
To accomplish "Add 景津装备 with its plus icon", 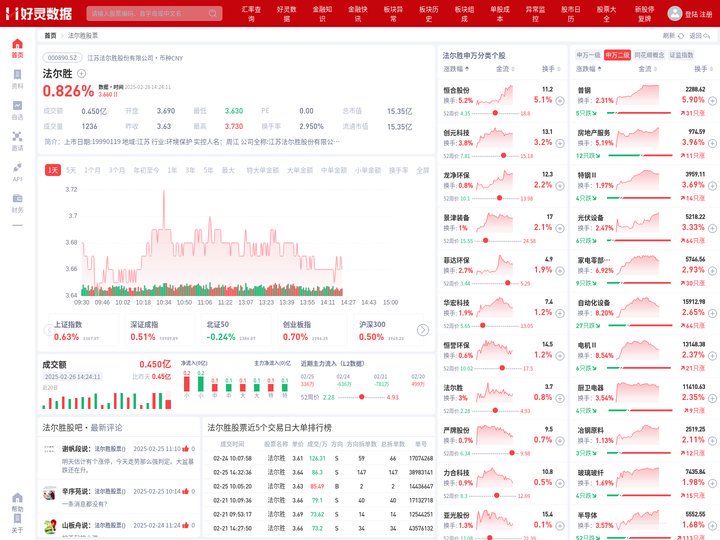I will point(560,228).
